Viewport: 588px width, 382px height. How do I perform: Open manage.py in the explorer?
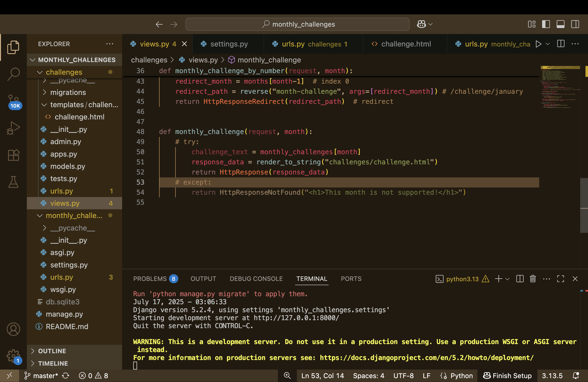[74, 314]
